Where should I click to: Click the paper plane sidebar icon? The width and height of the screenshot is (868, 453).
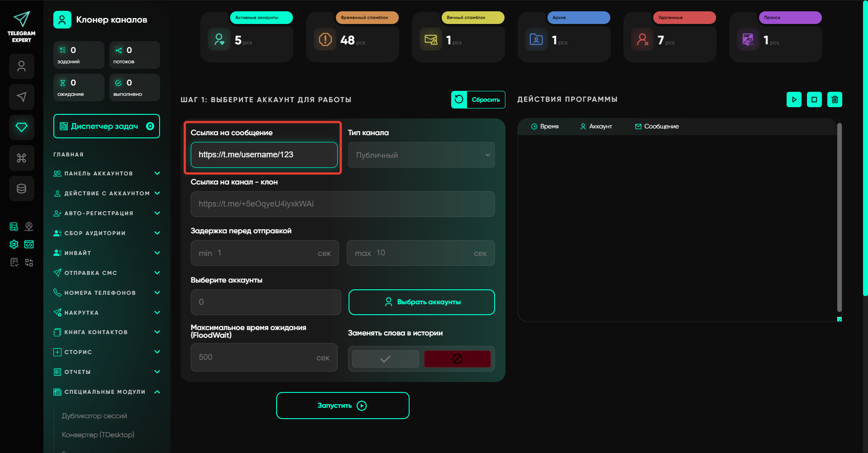(x=21, y=97)
